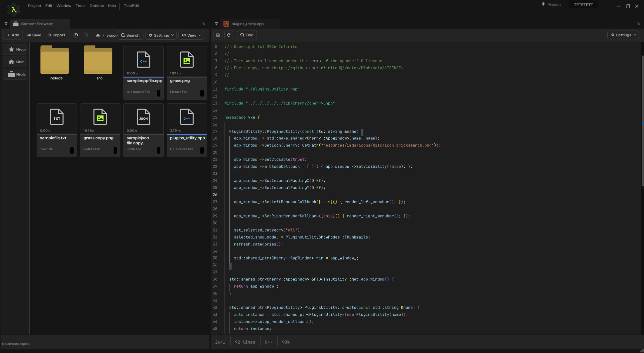Image resolution: width=644 pixels, height=353 pixels.
Task: Click the pin icon beside Project at top right
Action: coord(543,5)
